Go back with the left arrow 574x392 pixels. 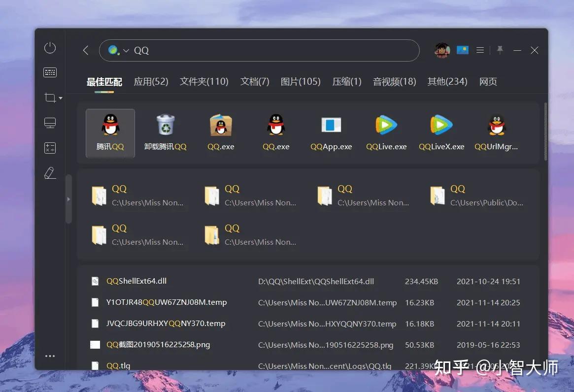click(86, 50)
